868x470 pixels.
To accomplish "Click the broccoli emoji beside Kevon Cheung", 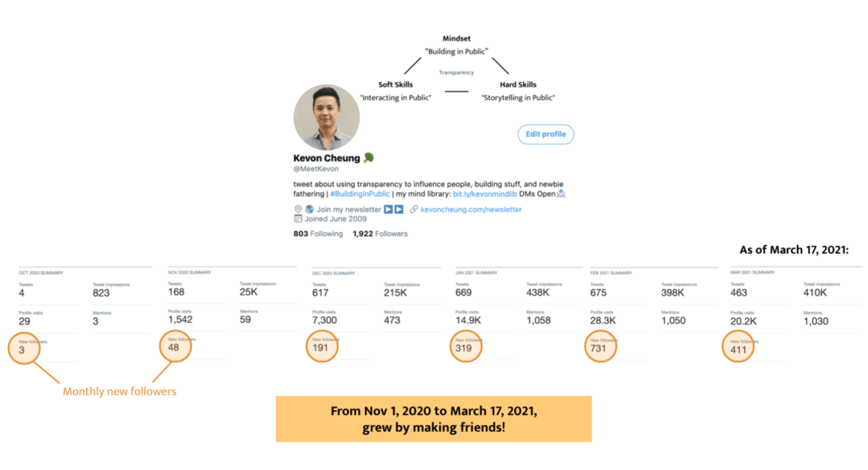I will pos(369,158).
